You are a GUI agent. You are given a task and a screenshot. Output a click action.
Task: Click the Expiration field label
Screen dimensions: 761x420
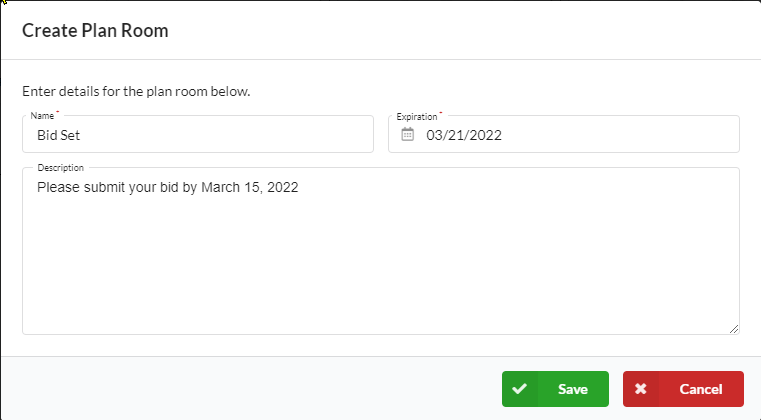click(x=416, y=117)
